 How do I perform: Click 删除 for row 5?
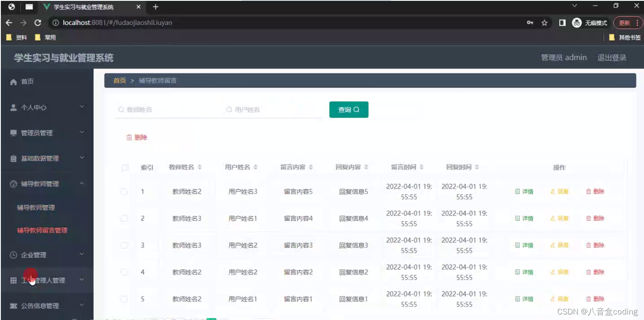click(x=595, y=299)
